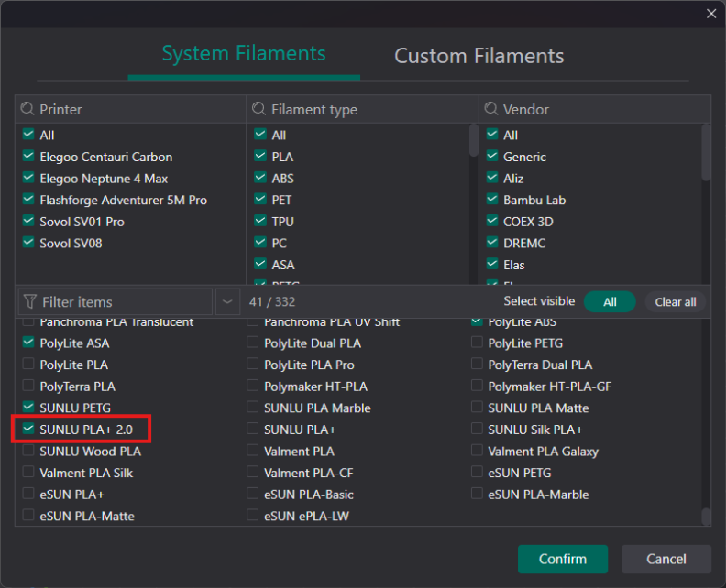Open the filter dropdown chevron
Image resolution: width=726 pixels, height=588 pixels.
tap(227, 301)
